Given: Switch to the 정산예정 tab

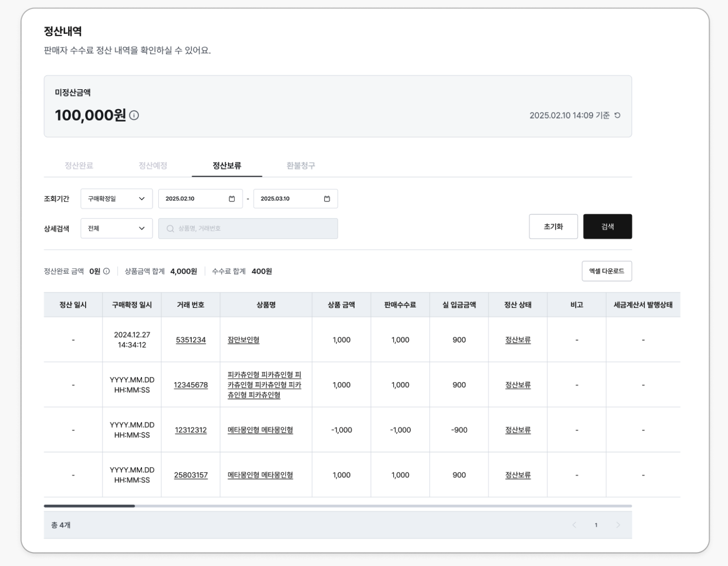Looking at the screenshot, I should [153, 165].
